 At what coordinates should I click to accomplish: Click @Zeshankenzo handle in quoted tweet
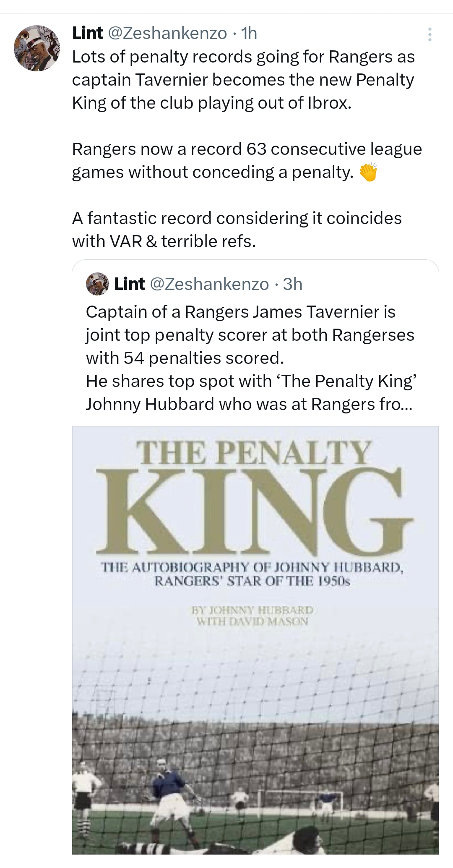(209, 284)
